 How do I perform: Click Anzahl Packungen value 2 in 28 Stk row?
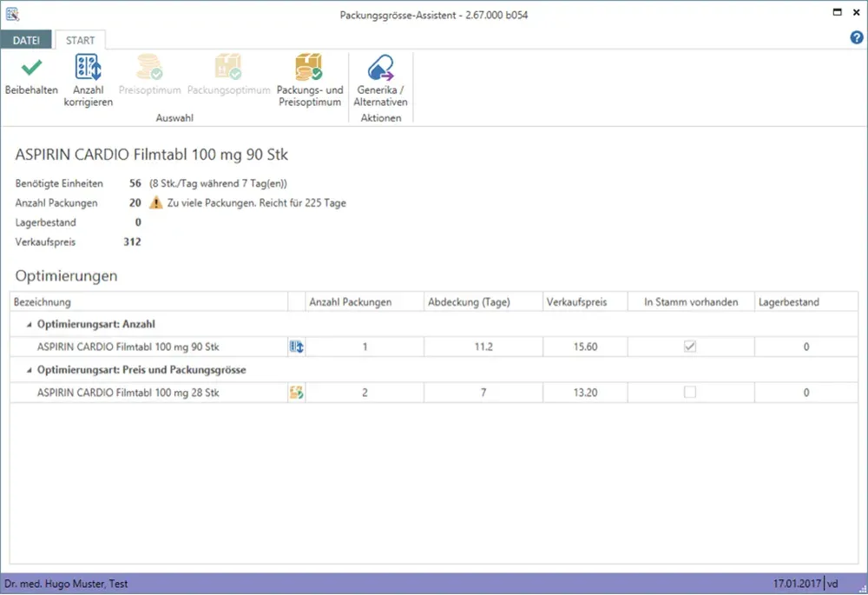click(365, 393)
